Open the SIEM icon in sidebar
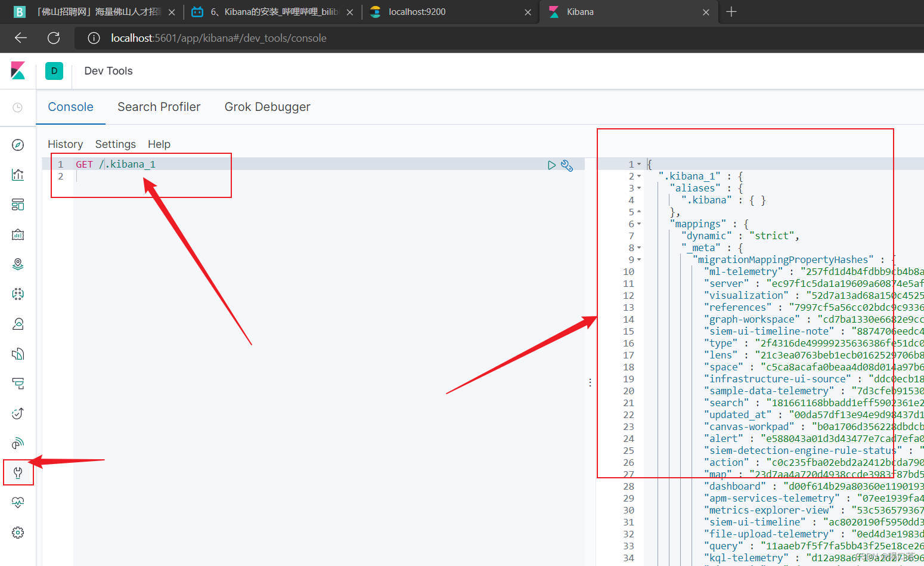 (x=18, y=443)
